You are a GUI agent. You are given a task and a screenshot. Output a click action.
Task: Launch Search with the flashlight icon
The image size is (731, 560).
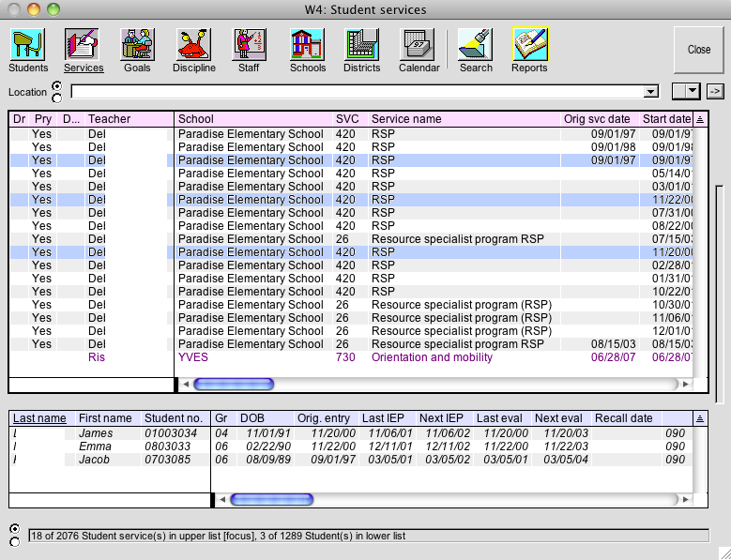click(x=476, y=44)
